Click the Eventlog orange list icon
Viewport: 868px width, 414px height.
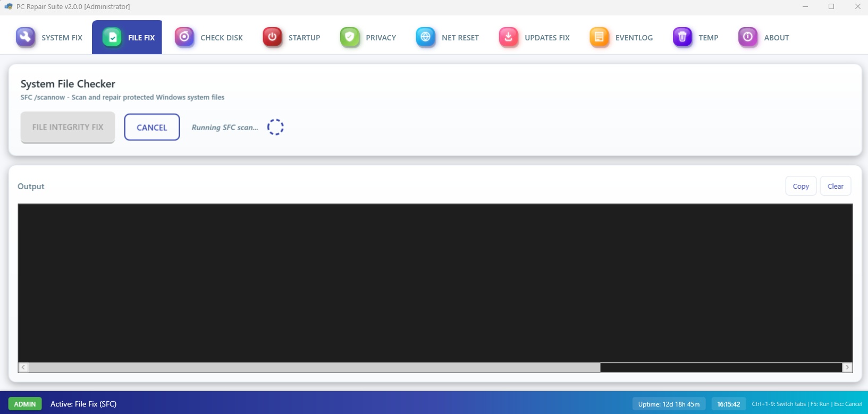599,37
